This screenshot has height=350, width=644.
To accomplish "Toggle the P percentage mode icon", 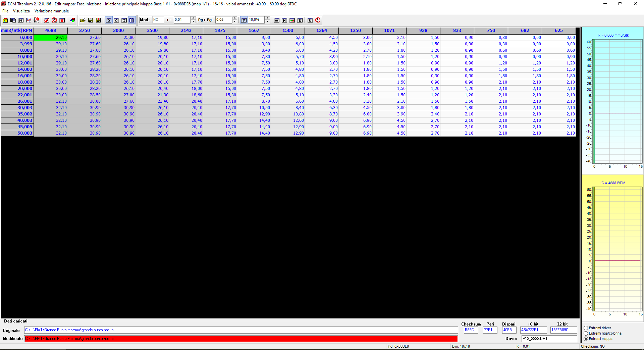I will coord(244,20).
